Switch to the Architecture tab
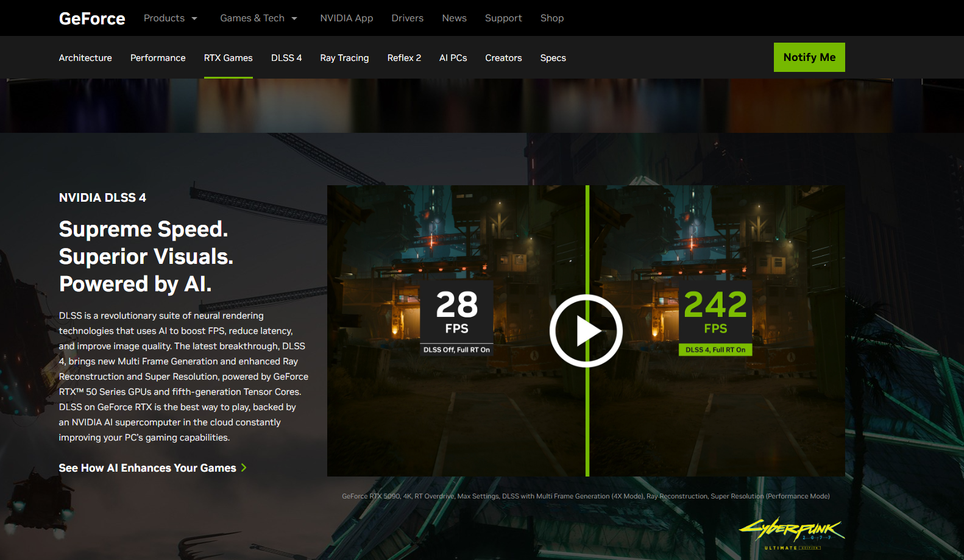The width and height of the screenshot is (964, 560). 85,58
